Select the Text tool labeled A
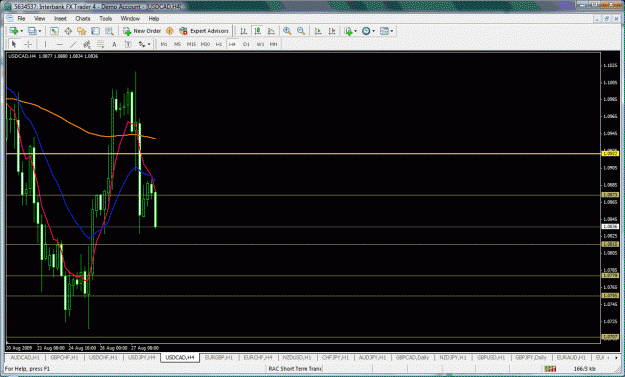 click(x=114, y=44)
